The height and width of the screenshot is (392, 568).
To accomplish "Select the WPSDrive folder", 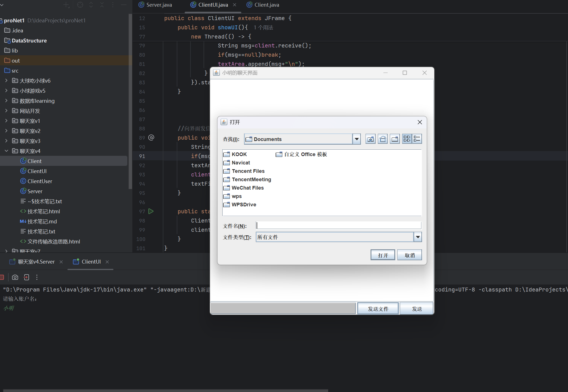I will (x=240, y=205).
